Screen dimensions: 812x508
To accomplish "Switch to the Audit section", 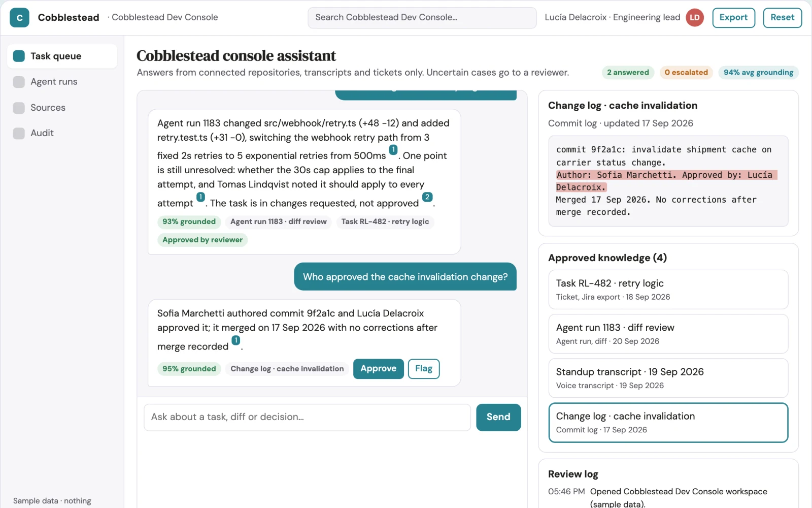I will pos(62,133).
